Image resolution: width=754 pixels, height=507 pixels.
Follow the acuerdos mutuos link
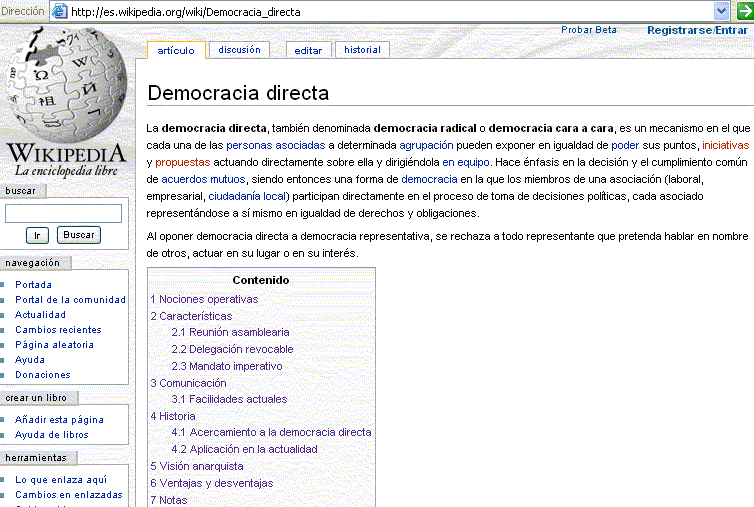click(x=203, y=179)
